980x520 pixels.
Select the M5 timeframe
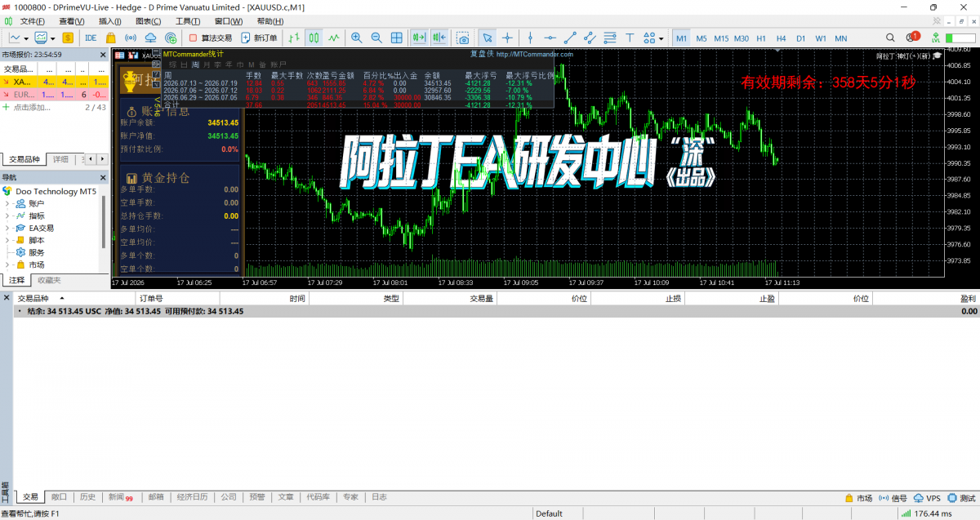pos(702,38)
